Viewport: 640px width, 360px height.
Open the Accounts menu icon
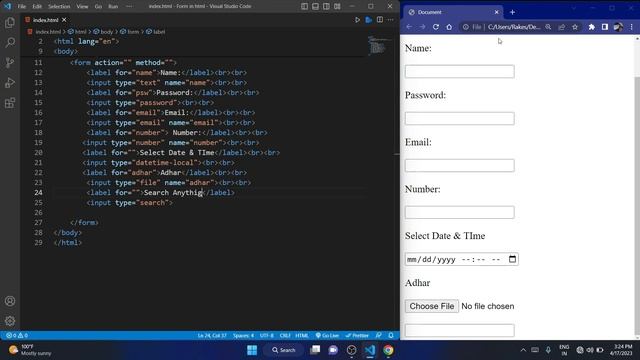10,301
